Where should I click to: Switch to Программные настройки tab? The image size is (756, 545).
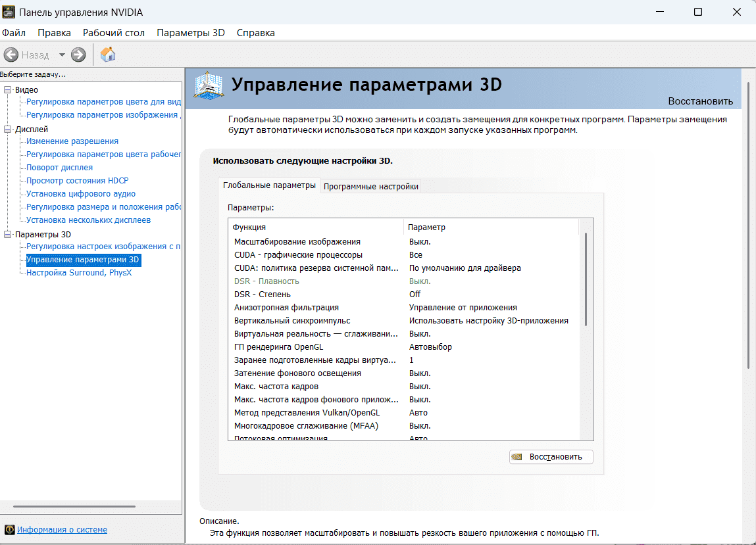[x=370, y=186]
